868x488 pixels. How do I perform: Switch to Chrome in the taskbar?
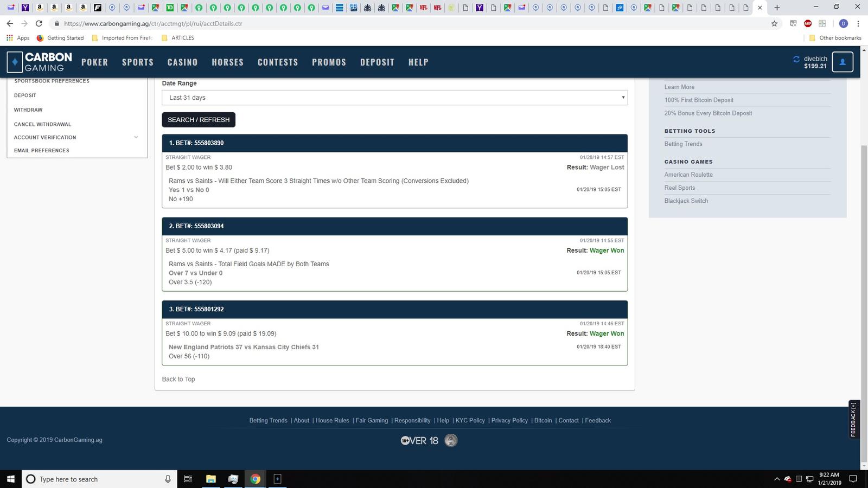(x=255, y=479)
